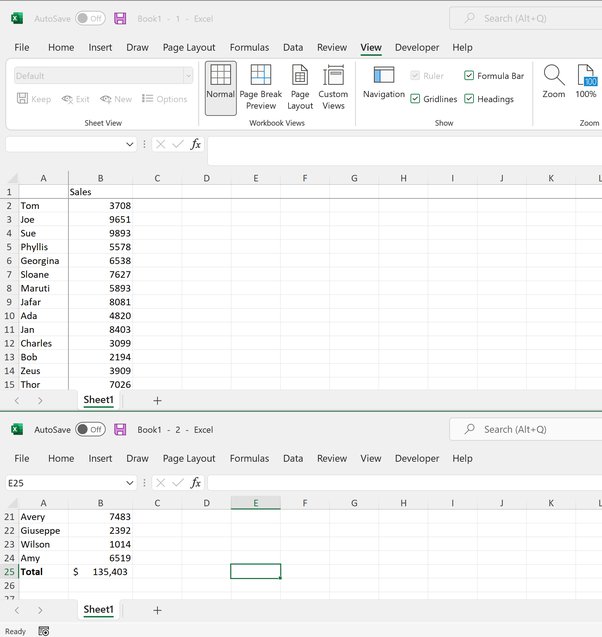Select all cells corner in top window

pos(13,178)
